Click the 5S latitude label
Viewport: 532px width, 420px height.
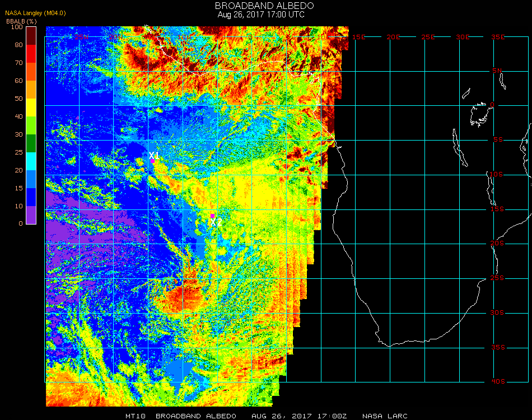point(498,140)
